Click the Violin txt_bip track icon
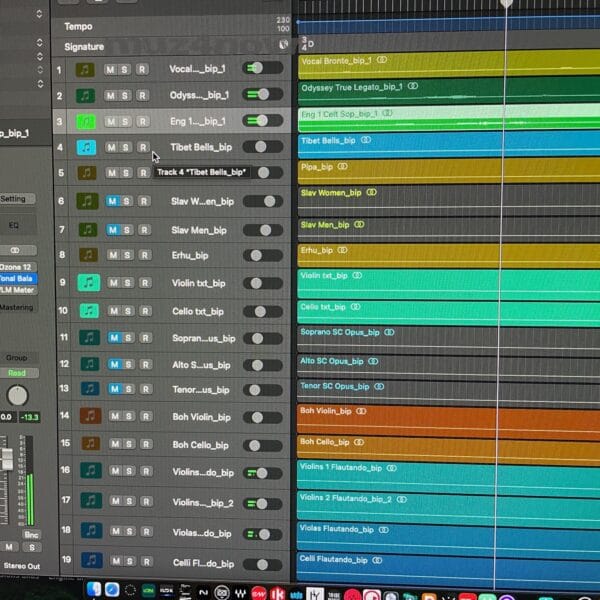 (x=88, y=283)
